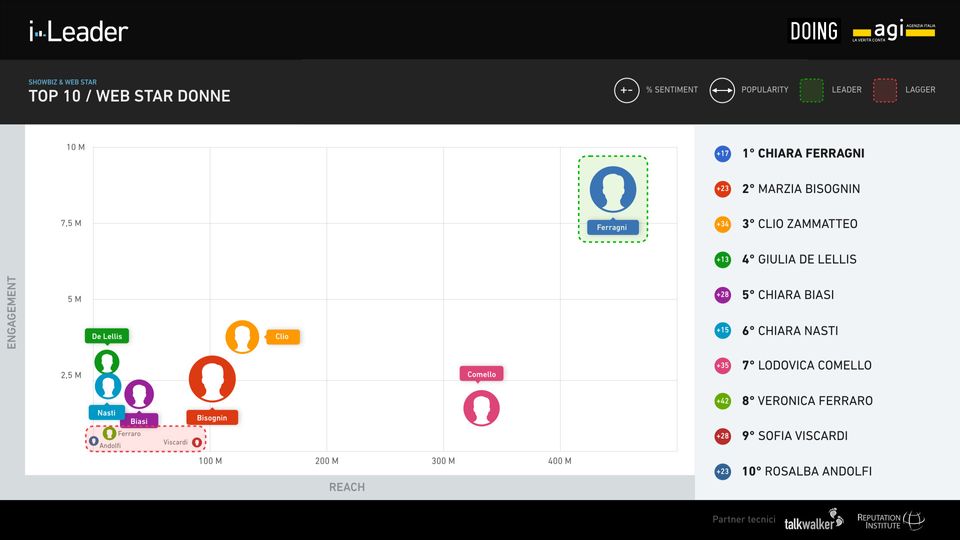Click the small Viscardi avatar icon
The height and width of the screenshot is (540, 960).
point(197,442)
